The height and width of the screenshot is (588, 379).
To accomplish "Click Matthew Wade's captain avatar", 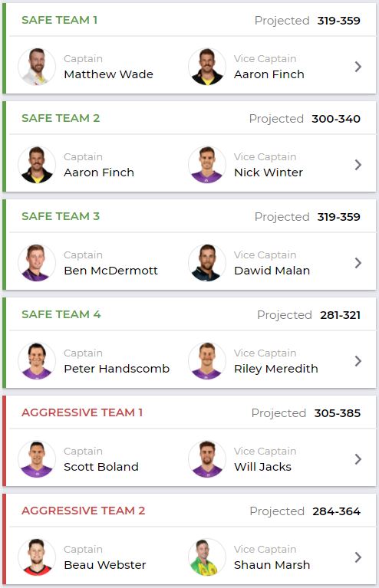I will 37,67.
